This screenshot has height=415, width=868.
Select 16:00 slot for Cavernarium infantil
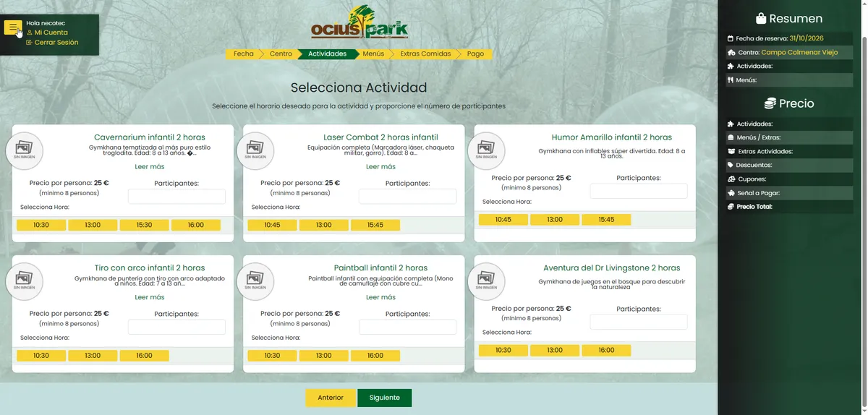coord(196,225)
